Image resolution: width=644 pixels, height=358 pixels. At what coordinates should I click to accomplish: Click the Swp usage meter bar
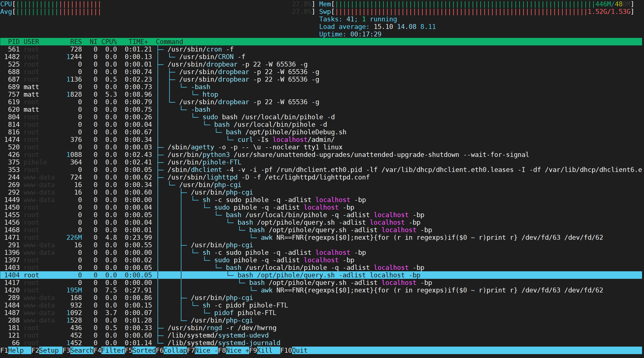[x=476, y=12]
